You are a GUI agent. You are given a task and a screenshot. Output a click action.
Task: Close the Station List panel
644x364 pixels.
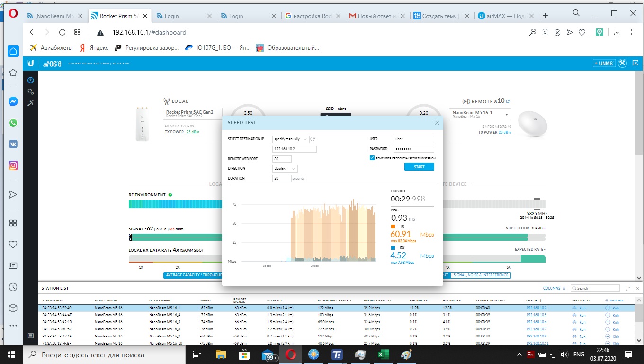click(x=637, y=288)
